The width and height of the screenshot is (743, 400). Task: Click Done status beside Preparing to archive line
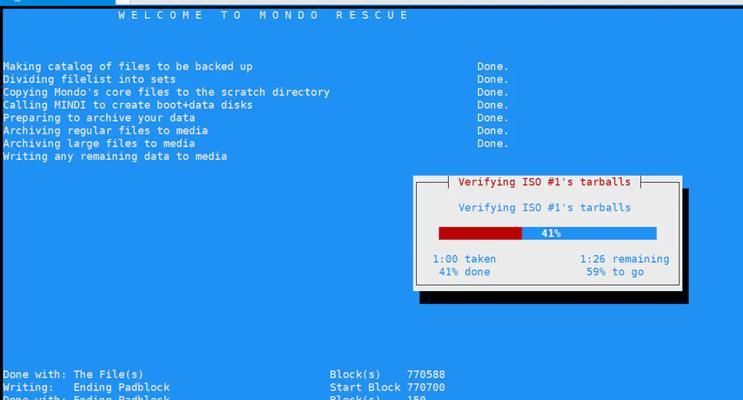pos(493,118)
